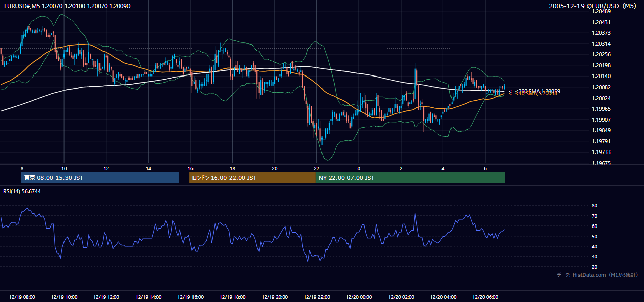Viewport: 644px width, 302px height.
Task: Select the 東京 08:00-15:30 JST session bar
Action: [x=100, y=178]
